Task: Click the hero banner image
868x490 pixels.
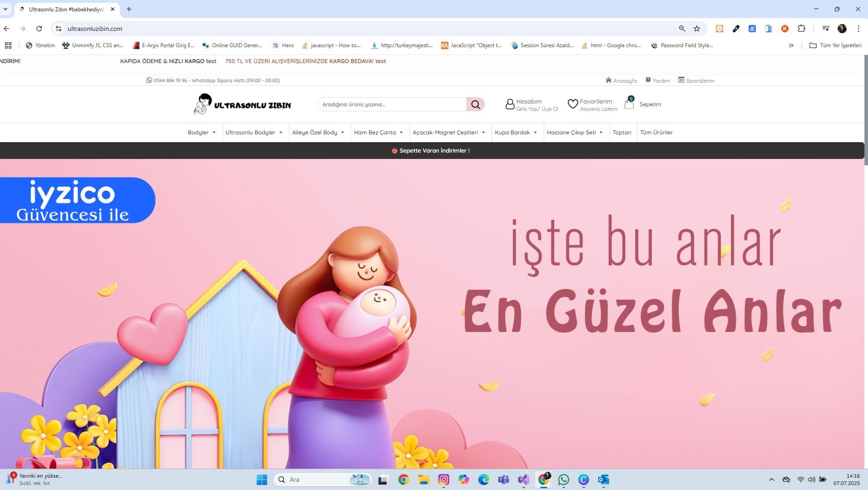Action: (432, 313)
